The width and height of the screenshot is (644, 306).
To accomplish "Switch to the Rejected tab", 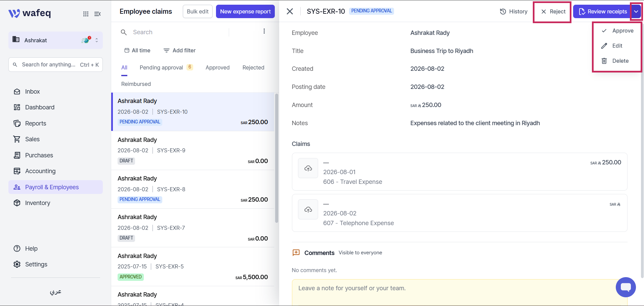I will (x=253, y=67).
